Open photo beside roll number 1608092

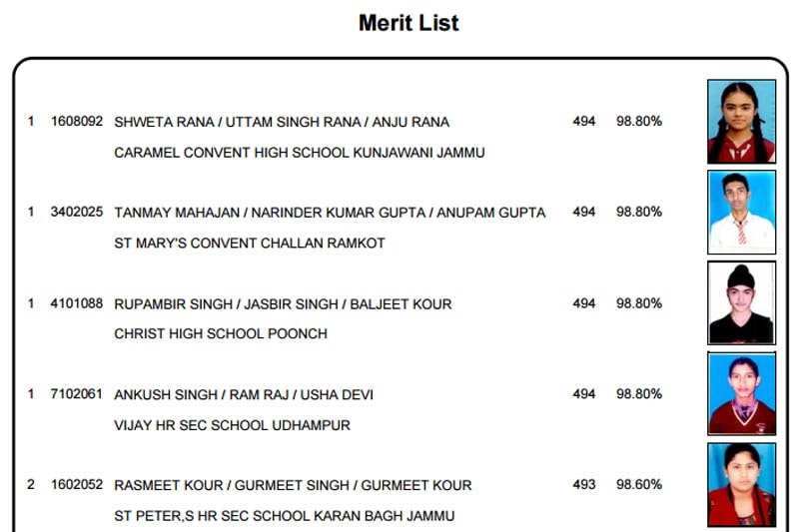(741, 122)
